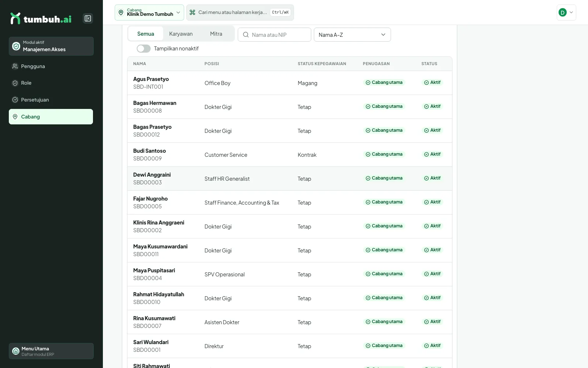Click Staff Finance, Accounting & Tax position

click(x=242, y=203)
